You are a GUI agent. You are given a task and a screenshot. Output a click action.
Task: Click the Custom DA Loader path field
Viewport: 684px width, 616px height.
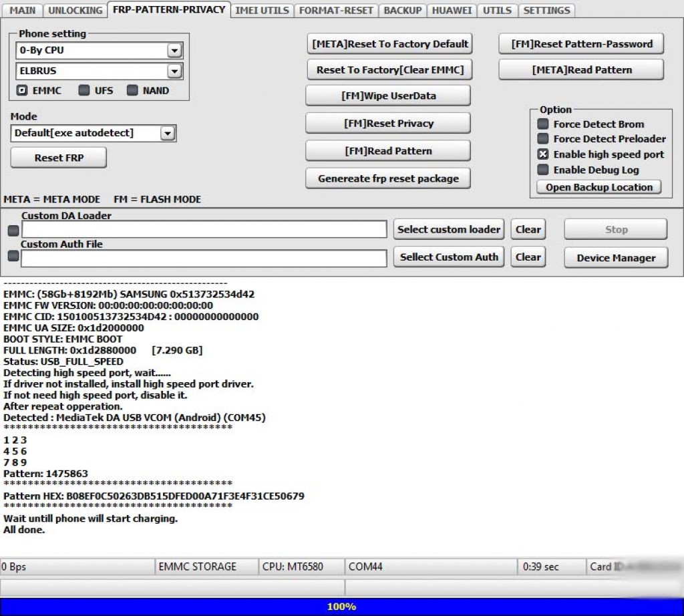coord(204,230)
